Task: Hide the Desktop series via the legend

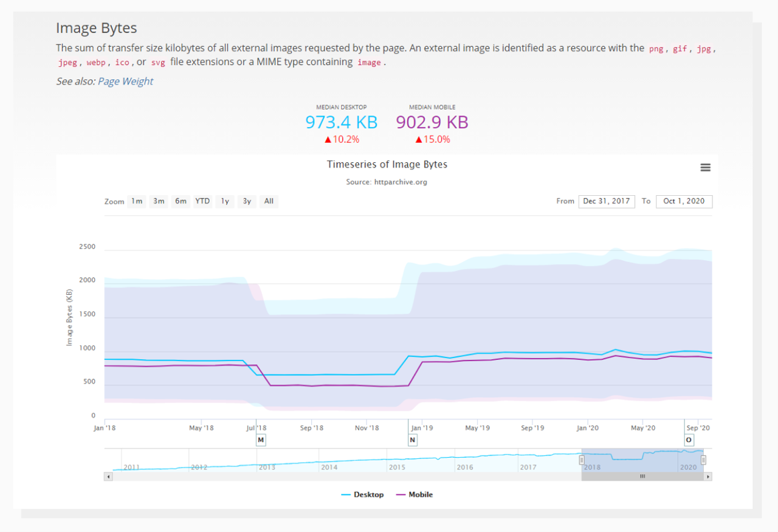Action: coord(363,494)
